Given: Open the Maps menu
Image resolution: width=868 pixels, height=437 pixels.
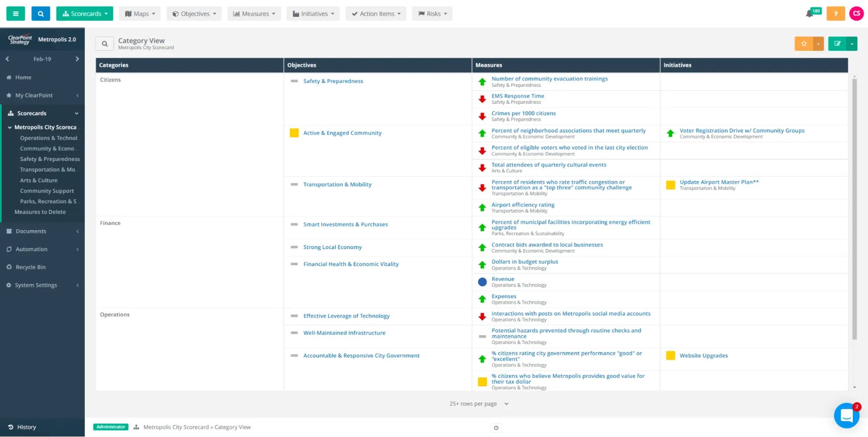Looking at the screenshot, I should (x=139, y=13).
